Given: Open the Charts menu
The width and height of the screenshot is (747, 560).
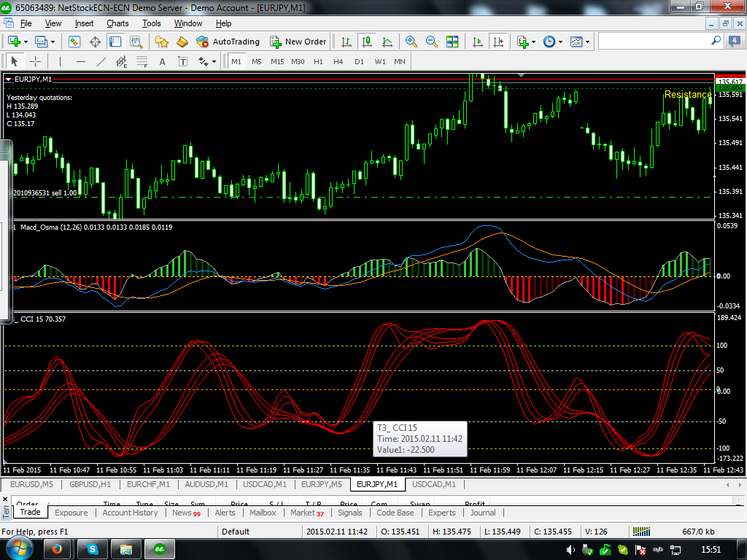Looking at the screenshot, I should coord(117,23).
